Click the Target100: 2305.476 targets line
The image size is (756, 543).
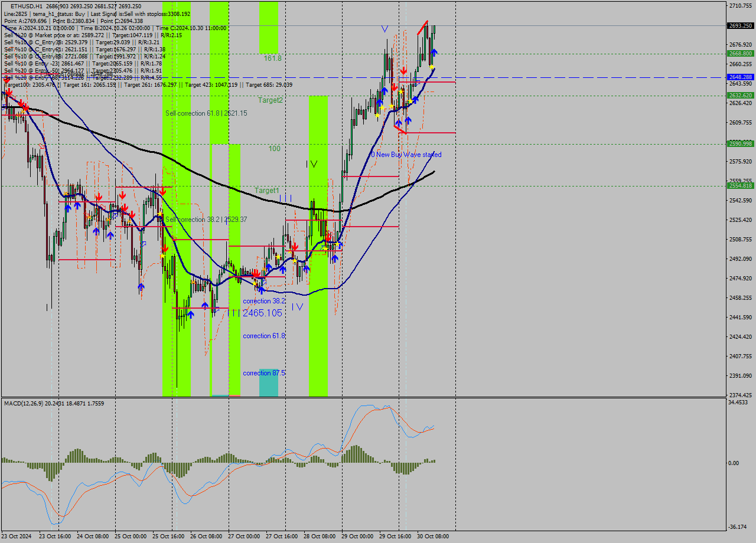(148, 84)
